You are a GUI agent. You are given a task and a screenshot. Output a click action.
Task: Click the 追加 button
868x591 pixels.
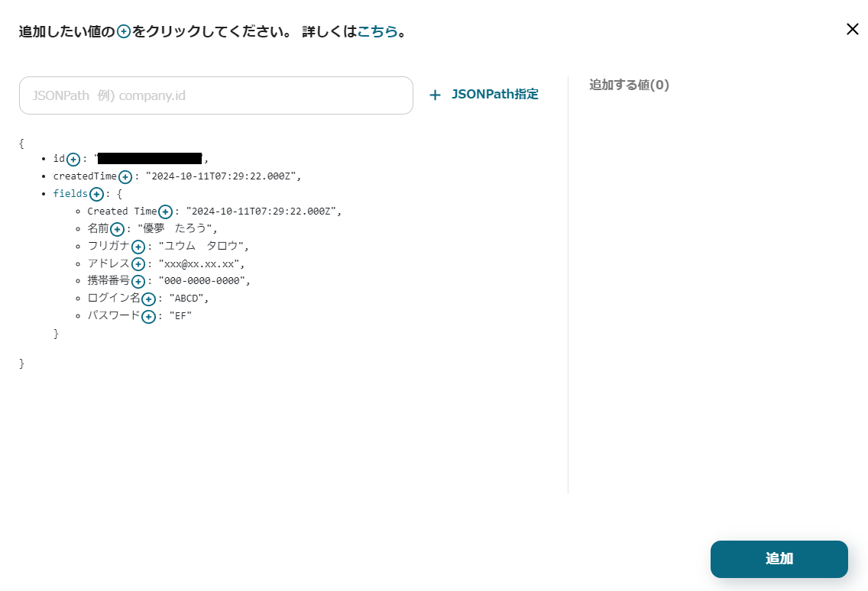[x=779, y=559]
